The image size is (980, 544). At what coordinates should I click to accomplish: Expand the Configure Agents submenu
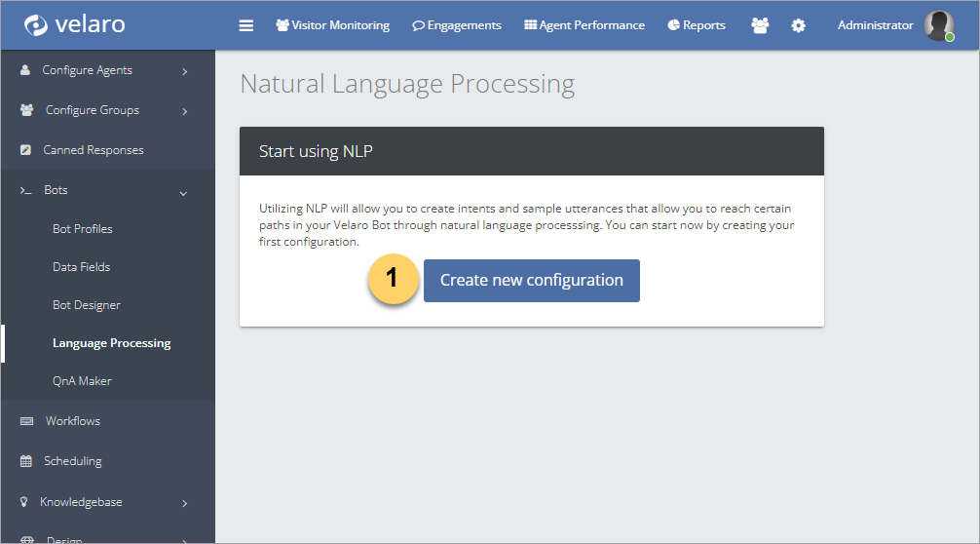184,71
